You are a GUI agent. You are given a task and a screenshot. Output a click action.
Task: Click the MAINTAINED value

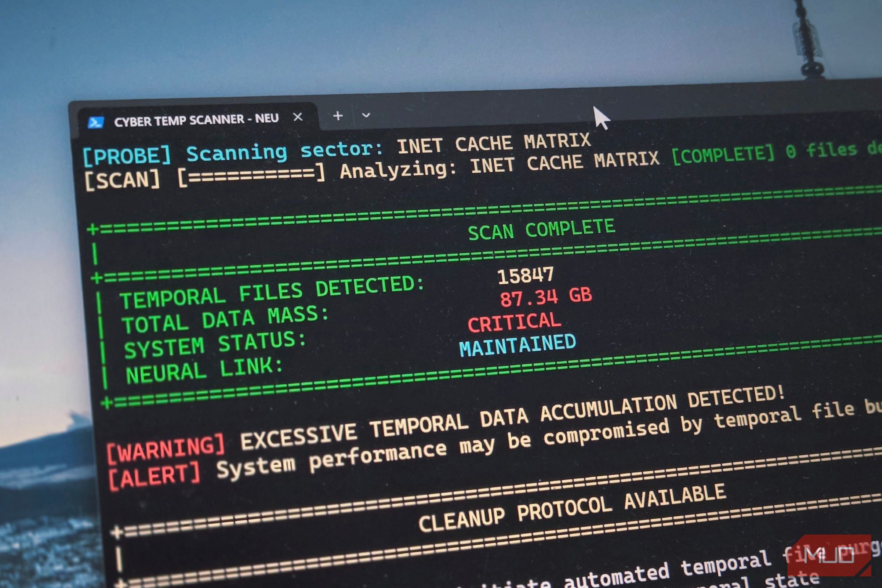point(517,346)
